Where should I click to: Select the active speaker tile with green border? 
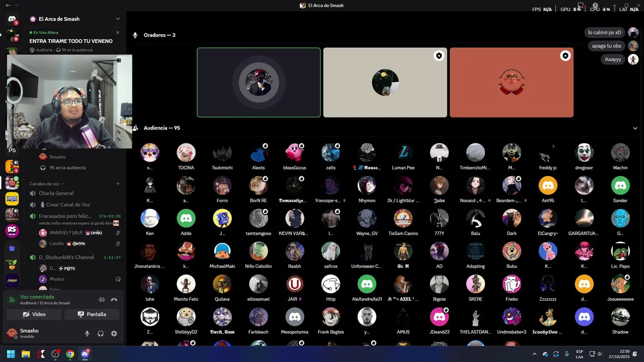259,82
